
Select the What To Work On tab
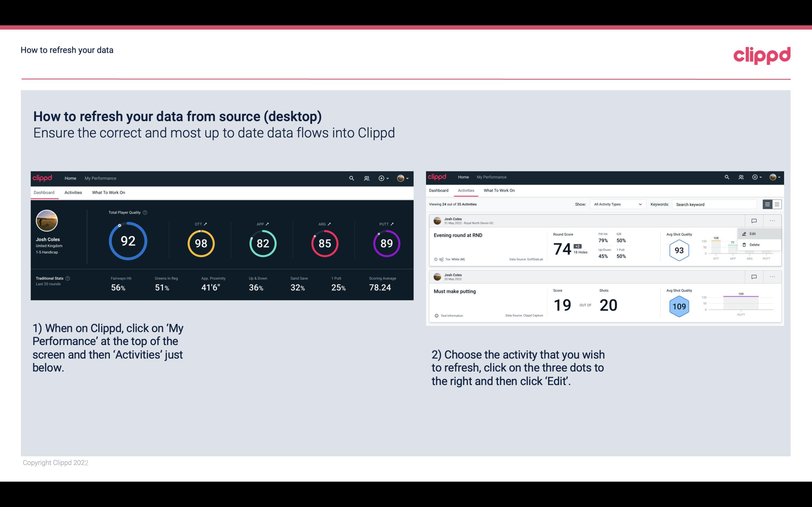click(x=108, y=192)
